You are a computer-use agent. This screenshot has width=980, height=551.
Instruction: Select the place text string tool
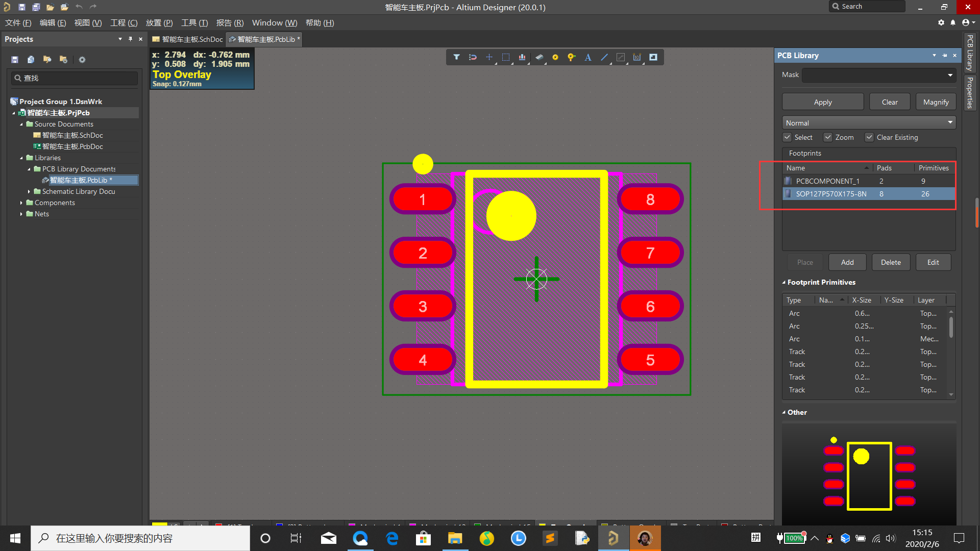click(588, 57)
